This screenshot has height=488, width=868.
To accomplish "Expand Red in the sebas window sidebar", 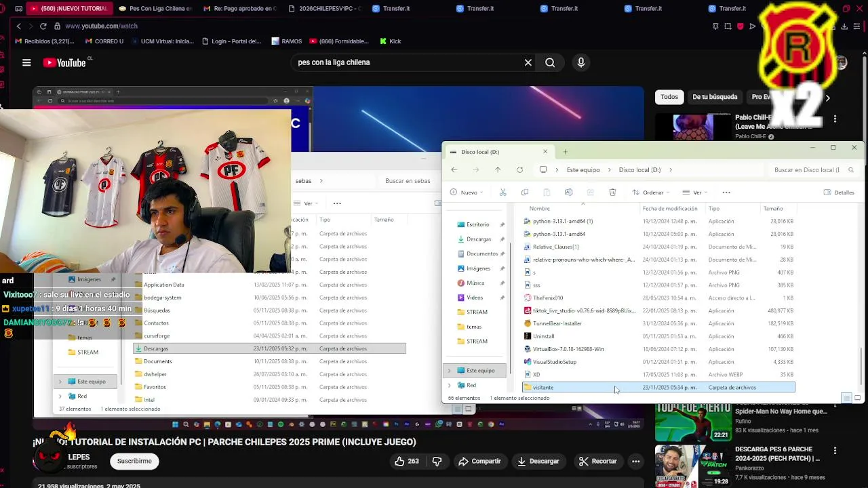I will pyautogui.click(x=60, y=396).
